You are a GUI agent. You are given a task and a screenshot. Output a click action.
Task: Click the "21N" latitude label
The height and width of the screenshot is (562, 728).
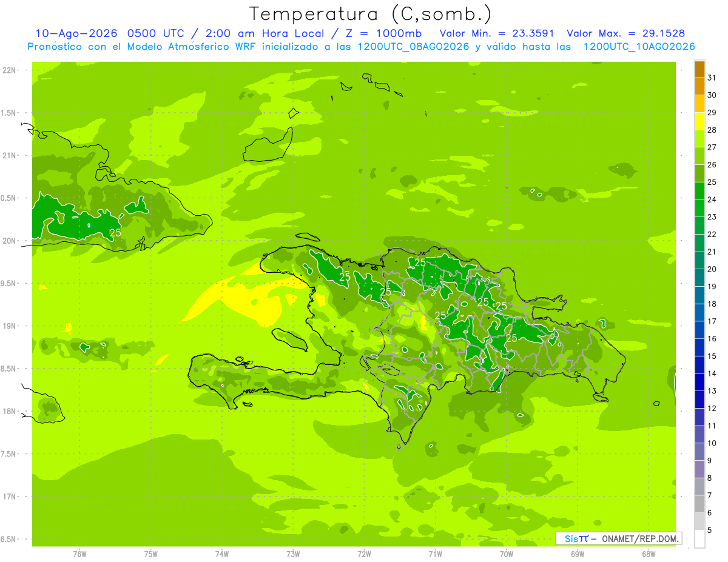coord(9,156)
